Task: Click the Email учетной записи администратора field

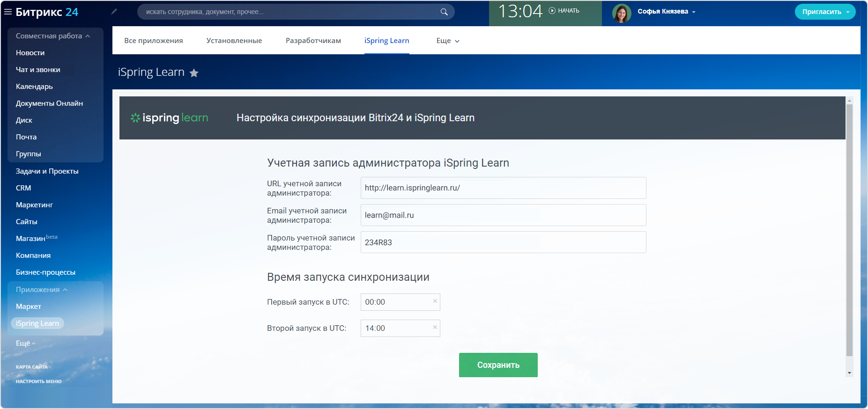Action: tap(504, 215)
